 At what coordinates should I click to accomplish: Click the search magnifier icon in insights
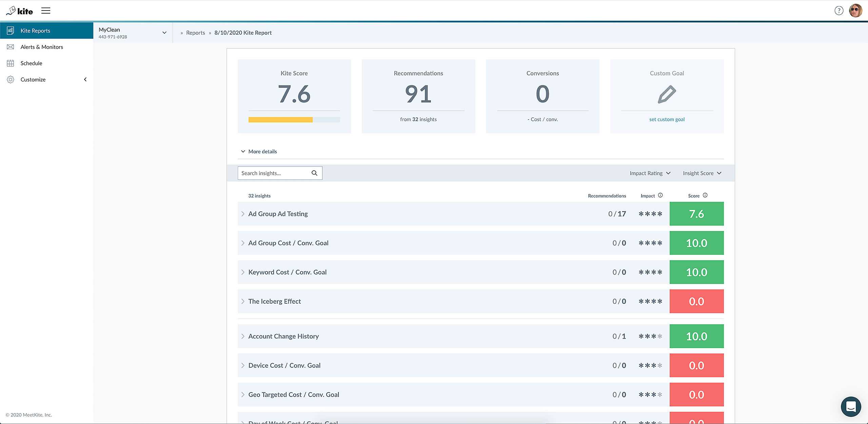click(x=314, y=173)
